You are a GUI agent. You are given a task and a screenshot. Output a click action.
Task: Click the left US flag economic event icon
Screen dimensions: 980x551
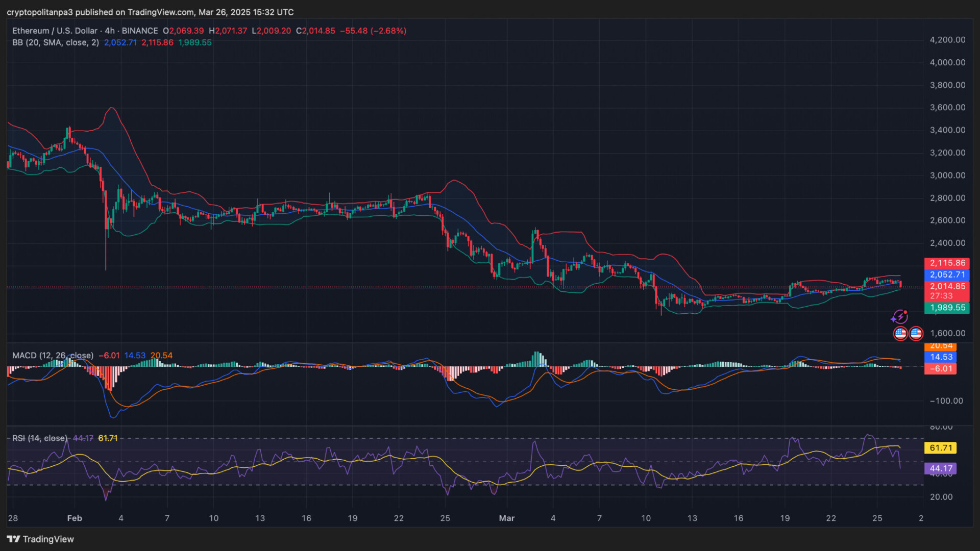tap(900, 334)
